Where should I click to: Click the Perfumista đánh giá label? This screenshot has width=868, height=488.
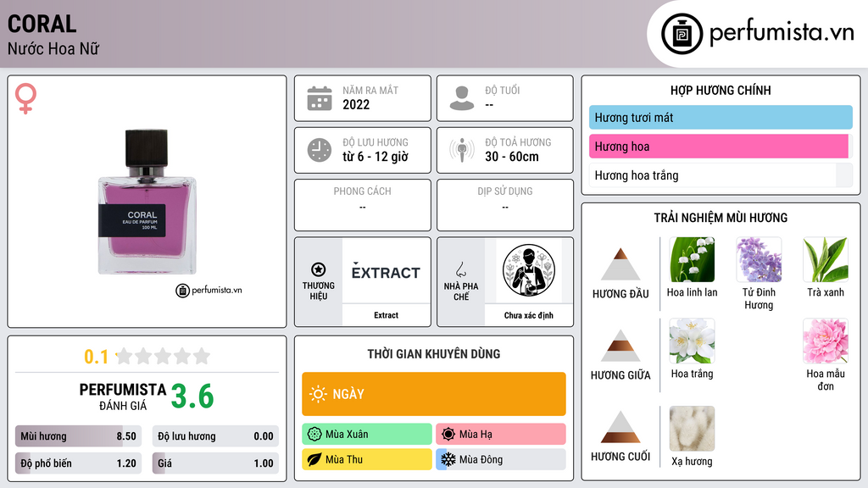coord(123,396)
